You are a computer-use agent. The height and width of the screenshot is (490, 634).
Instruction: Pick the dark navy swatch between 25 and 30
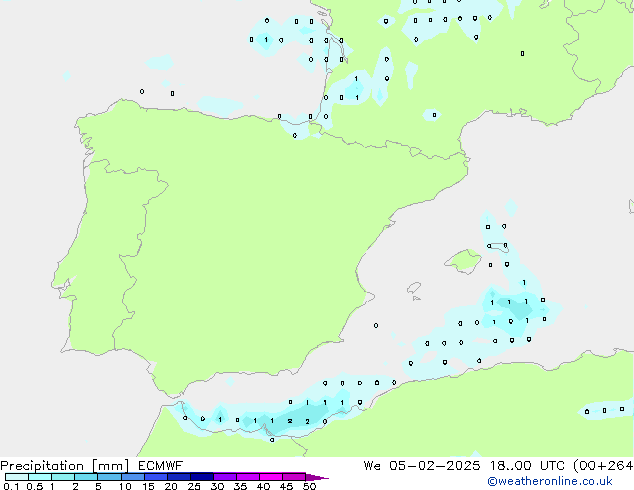coord(203,477)
